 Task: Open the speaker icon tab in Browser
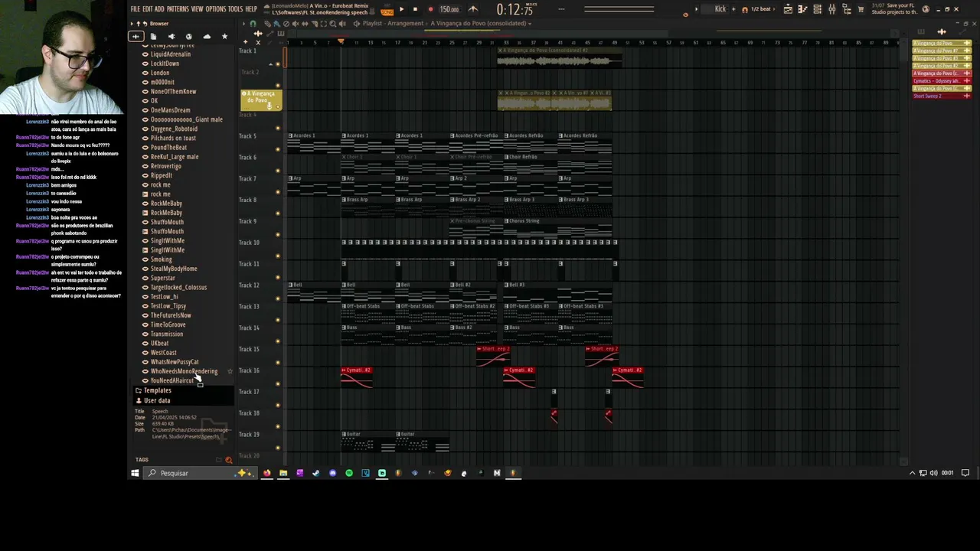(x=171, y=37)
